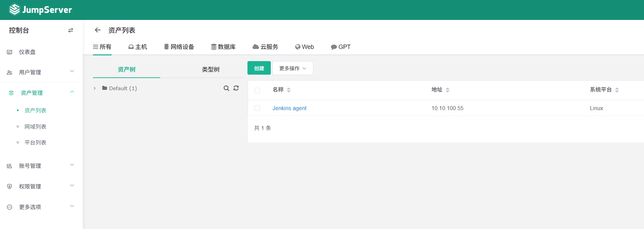Click the back arrow beside 资产列表
The height and width of the screenshot is (229, 644).
pyautogui.click(x=98, y=30)
